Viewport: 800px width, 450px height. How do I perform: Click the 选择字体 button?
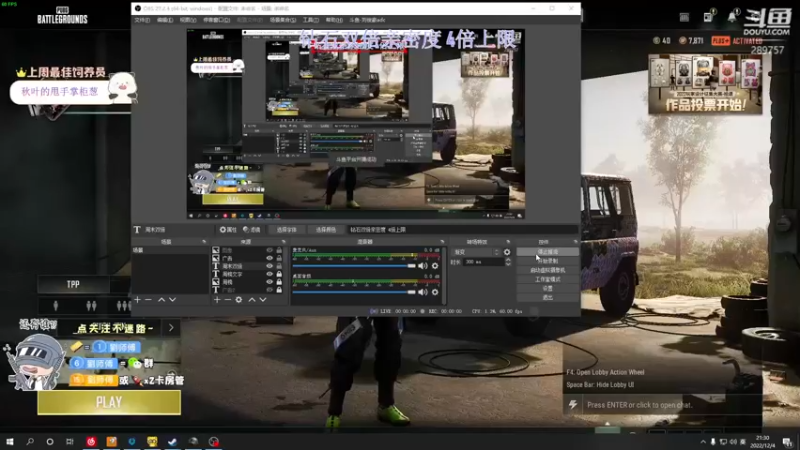click(x=286, y=230)
